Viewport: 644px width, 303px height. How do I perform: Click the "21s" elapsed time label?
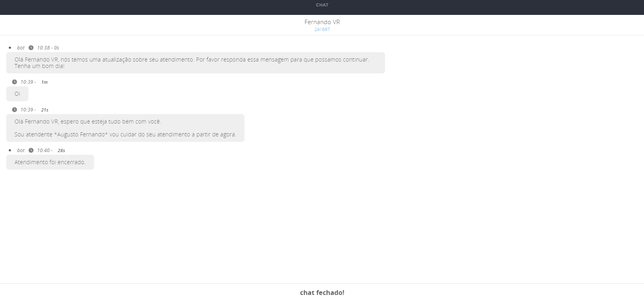pyautogui.click(x=45, y=110)
